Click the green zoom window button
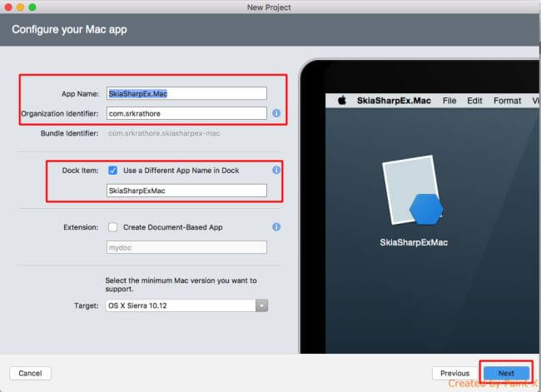Viewport: 541px width, 392px height. [32, 7]
